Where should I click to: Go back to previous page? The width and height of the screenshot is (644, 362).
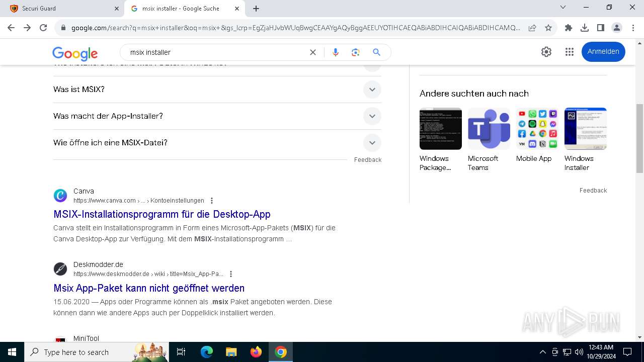[11, 28]
